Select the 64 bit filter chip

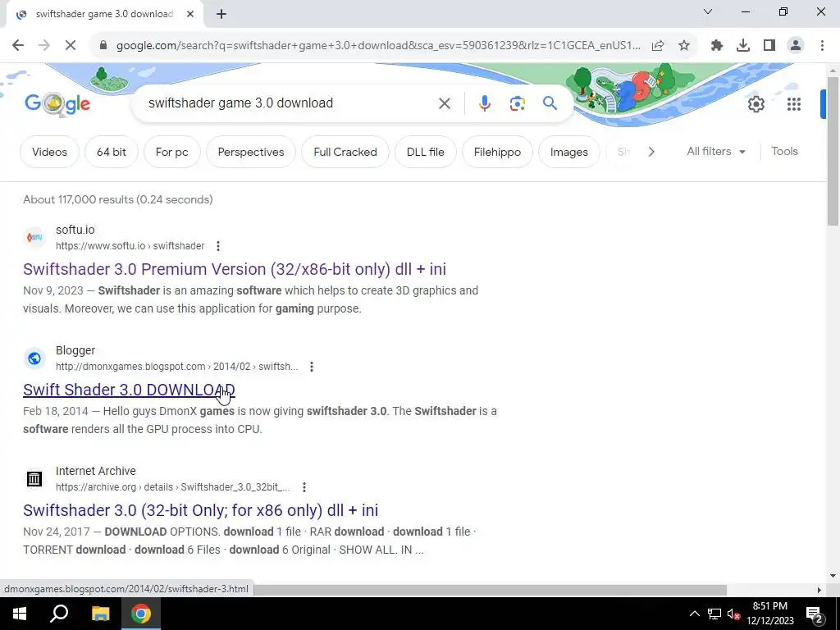tap(112, 152)
